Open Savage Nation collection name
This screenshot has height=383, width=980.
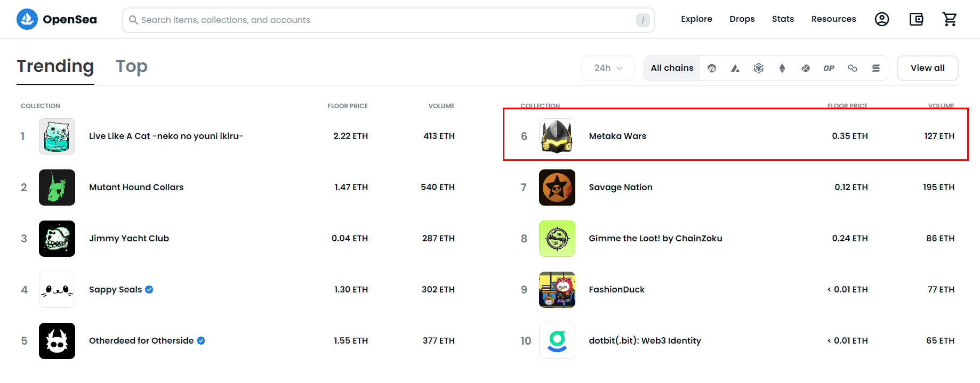click(x=621, y=188)
